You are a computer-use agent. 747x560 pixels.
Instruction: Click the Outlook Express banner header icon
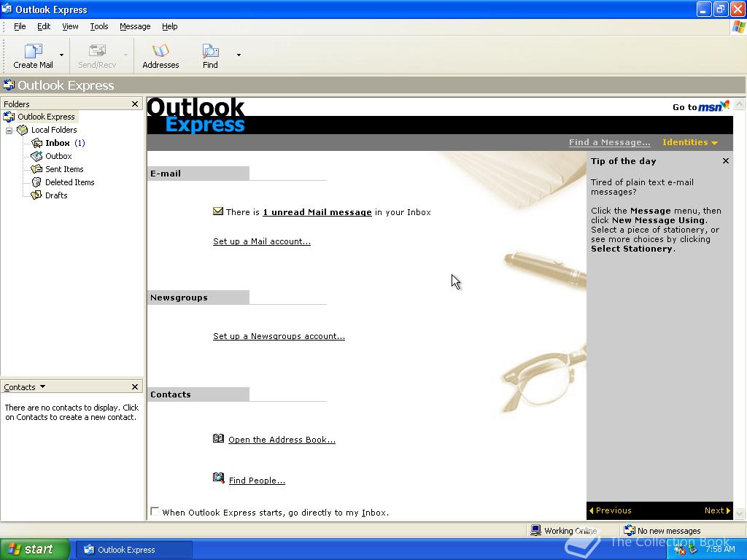tap(9, 85)
